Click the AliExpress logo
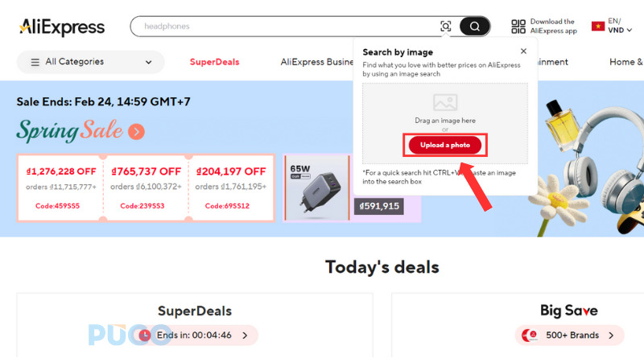The image size is (644, 362). pyautogui.click(x=62, y=27)
